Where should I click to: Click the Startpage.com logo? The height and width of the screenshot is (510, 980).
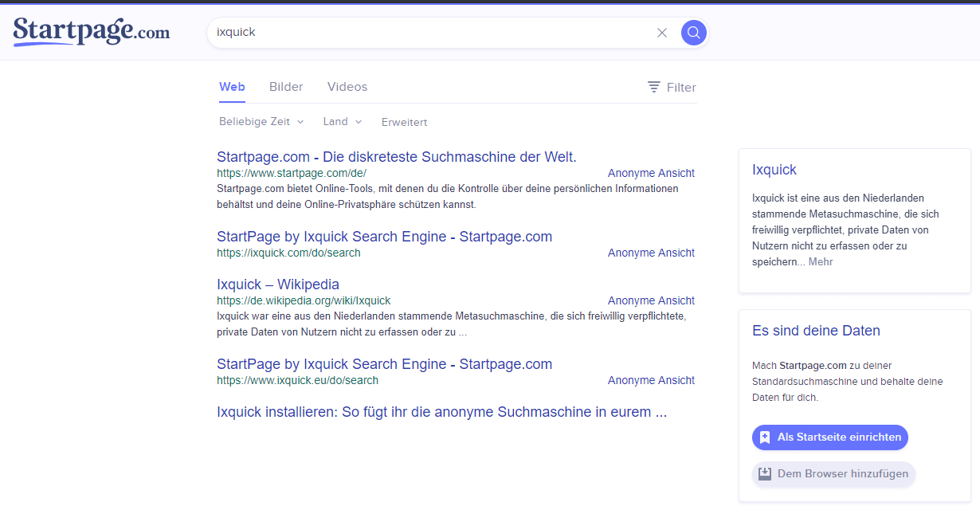pos(92,32)
